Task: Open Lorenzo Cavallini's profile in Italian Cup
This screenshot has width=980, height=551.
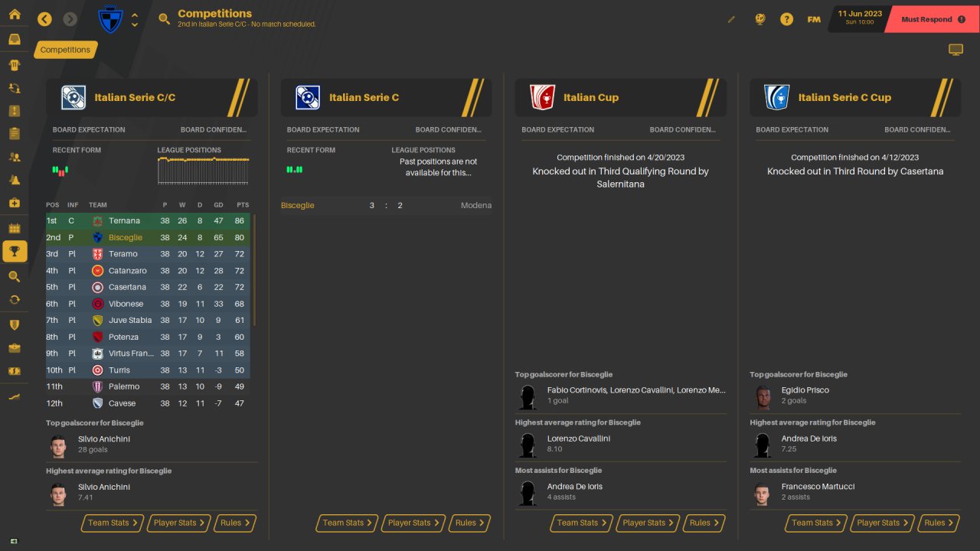Action: click(578, 439)
